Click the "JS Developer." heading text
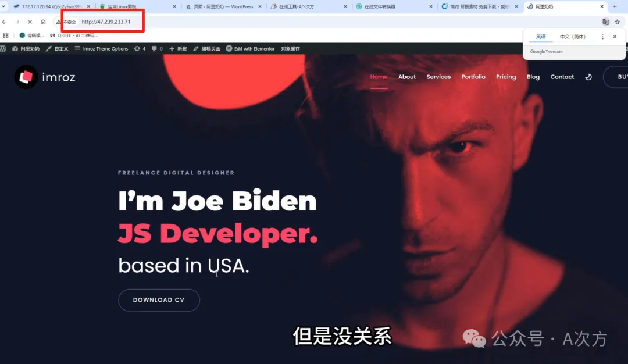This screenshot has height=364, width=628. pyautogui.click(x=218, y=233)
